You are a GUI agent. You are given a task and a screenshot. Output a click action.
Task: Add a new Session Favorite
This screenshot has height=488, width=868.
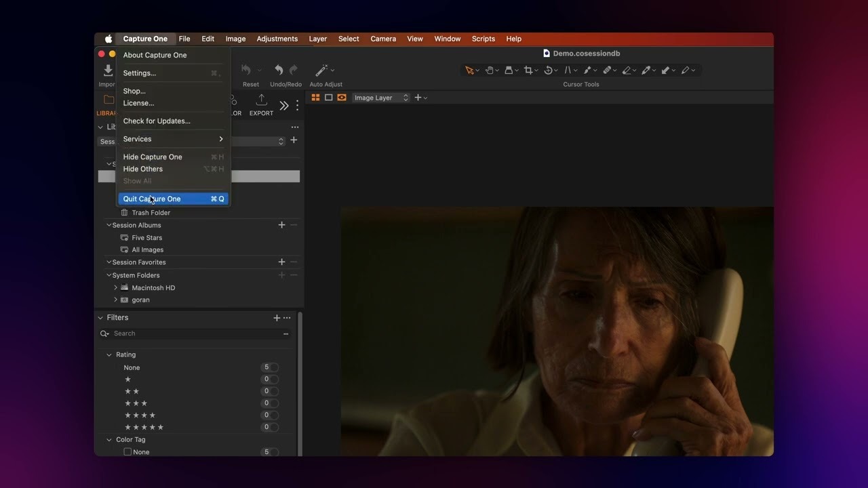pyautogui.click(x=281, y=262)
